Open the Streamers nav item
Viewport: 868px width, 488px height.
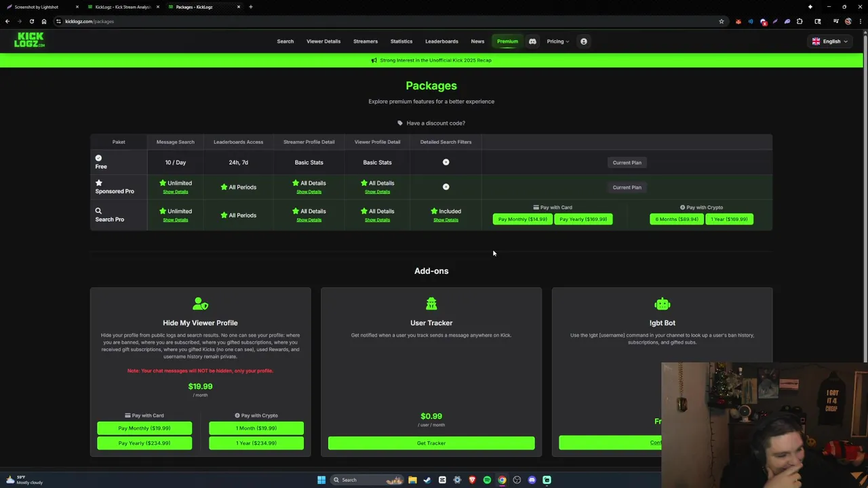[x=366, y=41]
